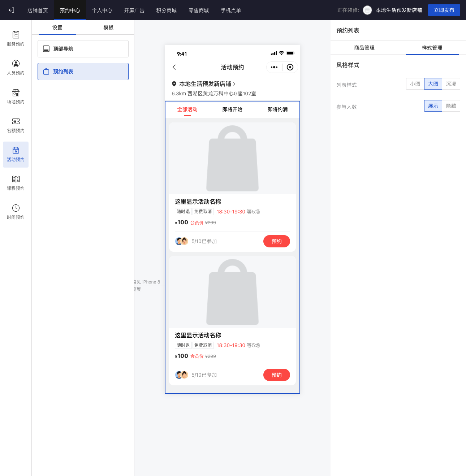Click the first activity placeholder image
The height and width of the screenshot is (476, 466).
232,158
